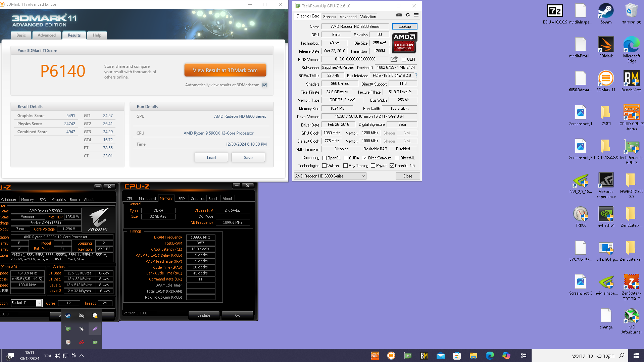Image resolution: width=644 pixels, height=362 pixels.
Task: Open the 3DMark 11 desktop shortcut
Action: (606, 81)
